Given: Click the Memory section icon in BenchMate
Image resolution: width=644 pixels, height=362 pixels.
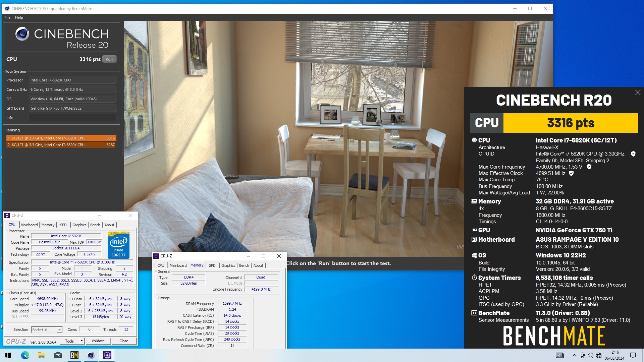Looking at the screenshot, I should click(474, 201).
